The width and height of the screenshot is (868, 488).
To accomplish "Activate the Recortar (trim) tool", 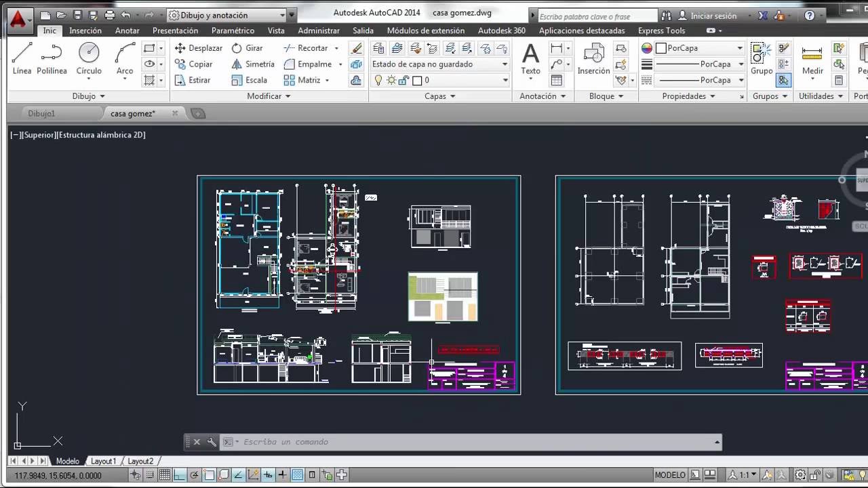I will (x=306, y=48).
